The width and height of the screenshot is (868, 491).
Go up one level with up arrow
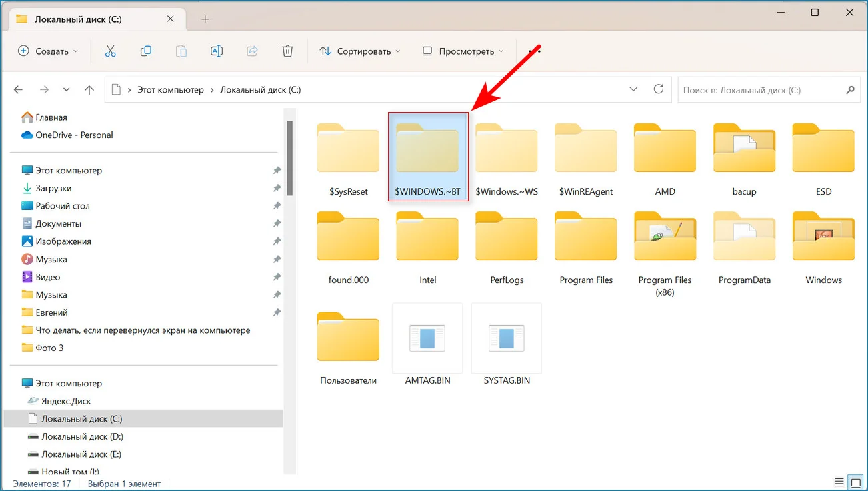[89, 89]
